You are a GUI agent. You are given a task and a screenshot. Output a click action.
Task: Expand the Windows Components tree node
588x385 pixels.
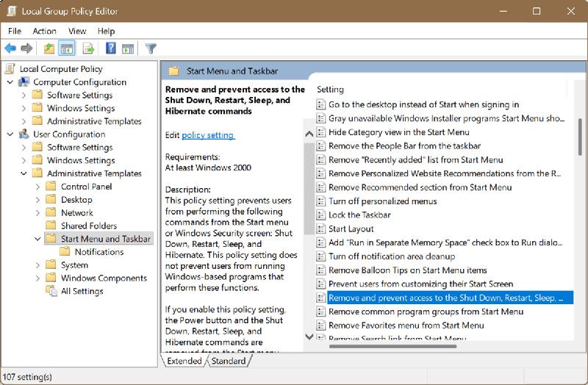point(37,278)
